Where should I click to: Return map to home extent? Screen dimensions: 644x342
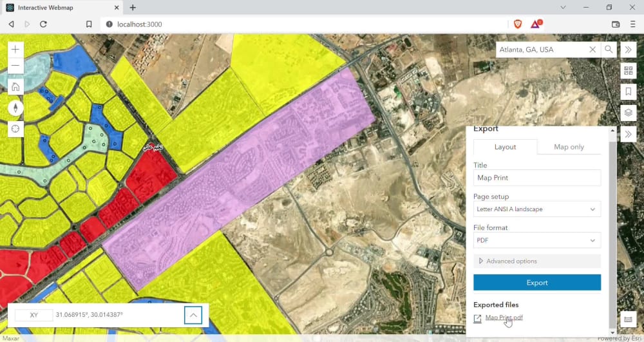15,87
